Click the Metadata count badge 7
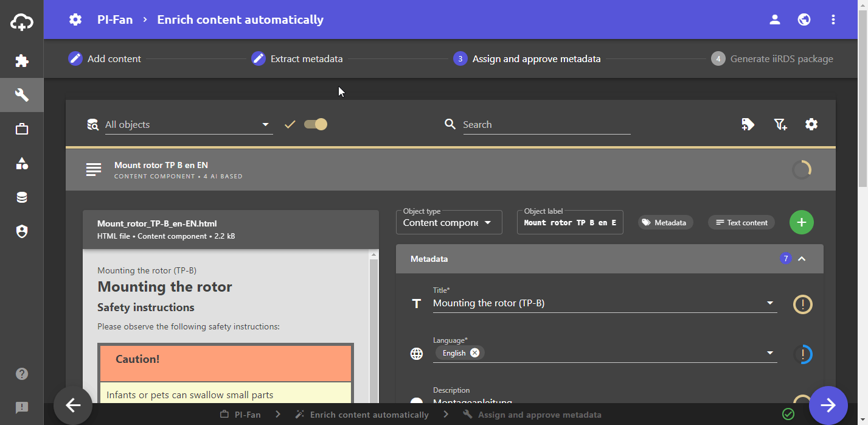 (786, 259)
